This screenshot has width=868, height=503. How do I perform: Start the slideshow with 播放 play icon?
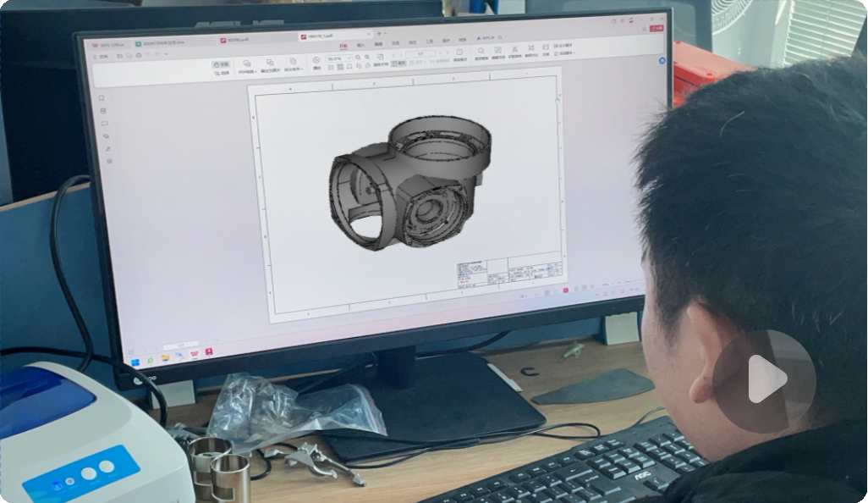(316, 63)
